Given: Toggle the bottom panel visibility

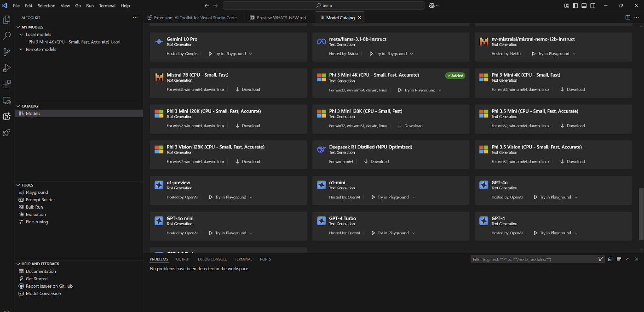Looking at the screenshot, I should pos(584,6).
